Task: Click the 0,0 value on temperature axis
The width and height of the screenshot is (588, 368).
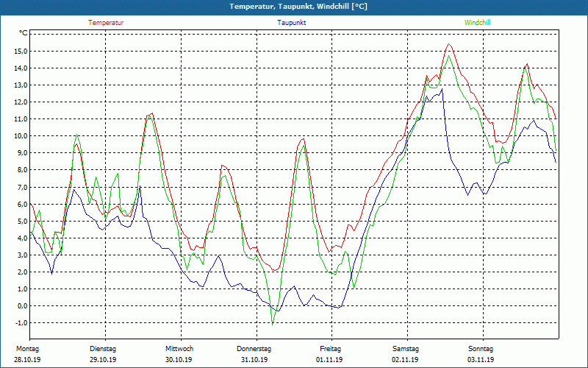Action: 22,305
